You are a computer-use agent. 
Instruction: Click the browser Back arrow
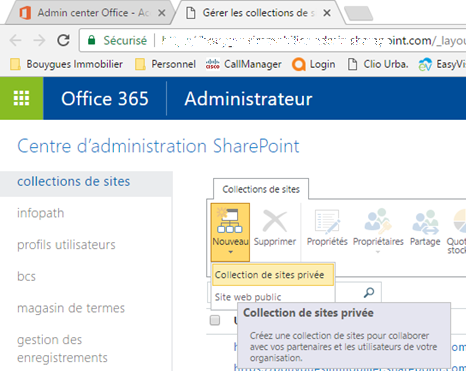(x=16, y=41)
